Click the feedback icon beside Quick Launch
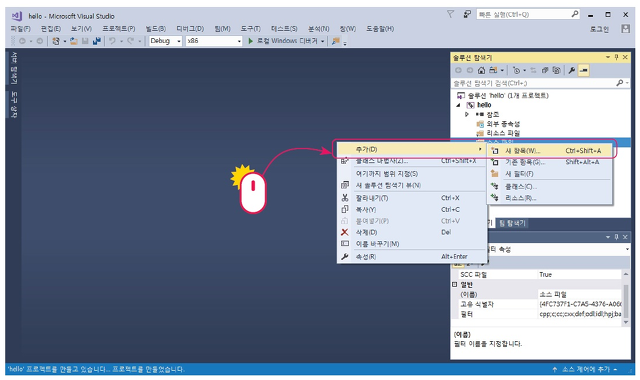 [x=467, y=14]
